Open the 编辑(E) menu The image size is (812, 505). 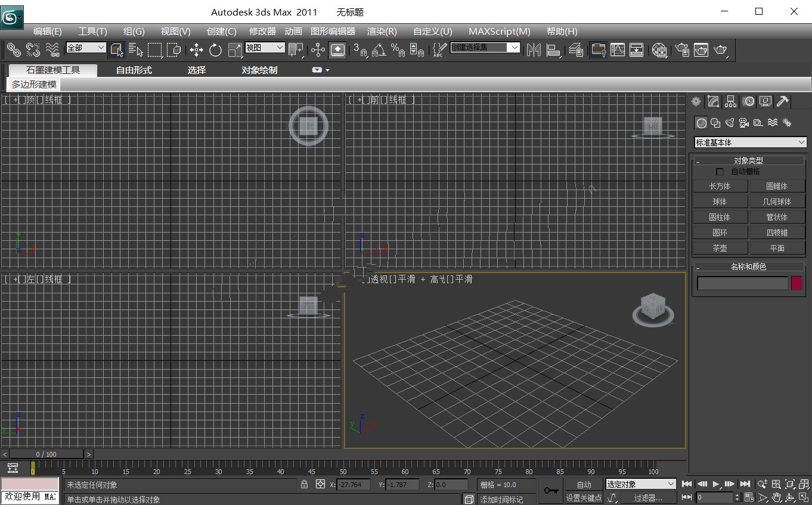(x=48, y=32)
